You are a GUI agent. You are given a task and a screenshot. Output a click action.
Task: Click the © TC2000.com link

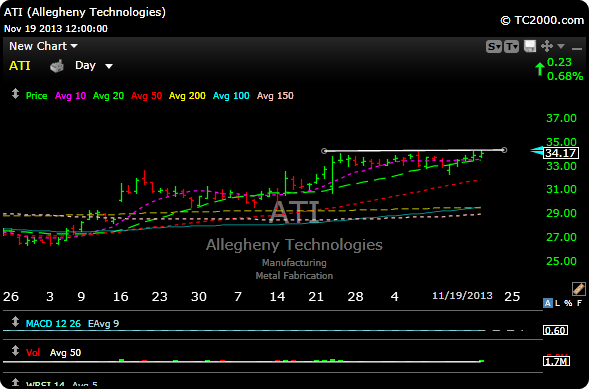542,20
